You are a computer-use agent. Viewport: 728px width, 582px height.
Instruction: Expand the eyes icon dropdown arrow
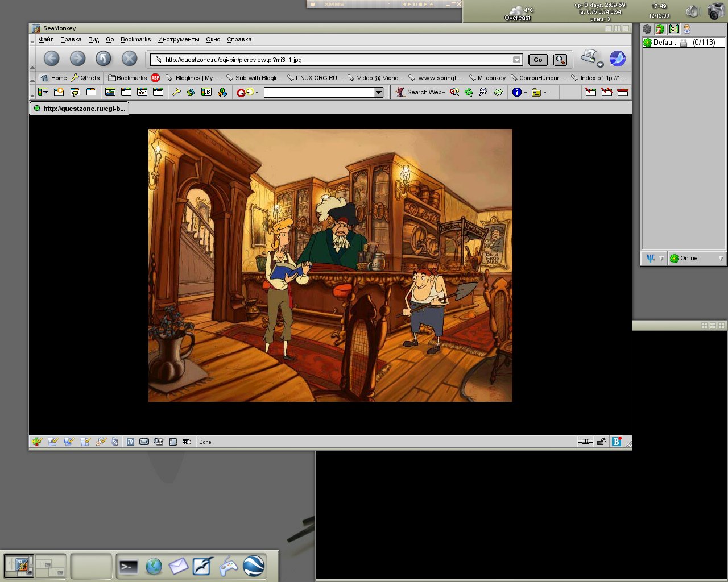click(x=257, y=92)
